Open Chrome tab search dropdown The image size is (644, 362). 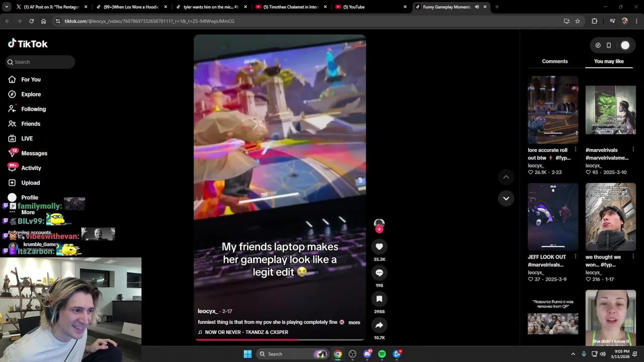7,7
